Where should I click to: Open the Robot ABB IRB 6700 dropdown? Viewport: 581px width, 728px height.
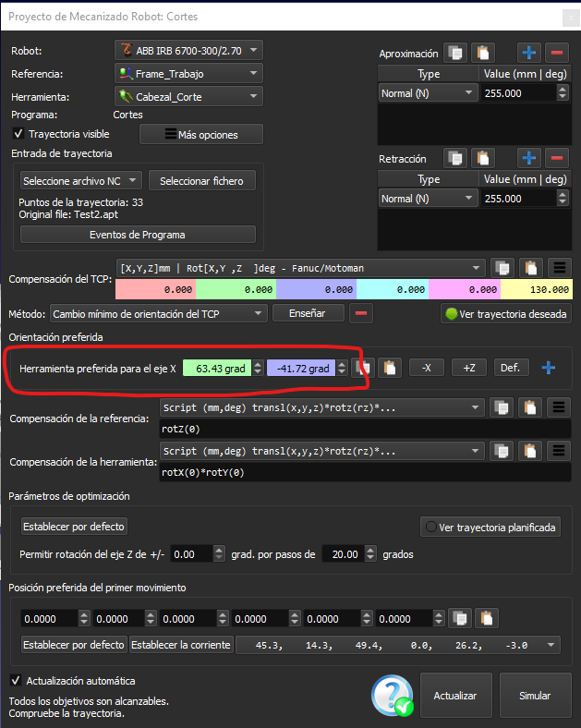coord(188,50)
